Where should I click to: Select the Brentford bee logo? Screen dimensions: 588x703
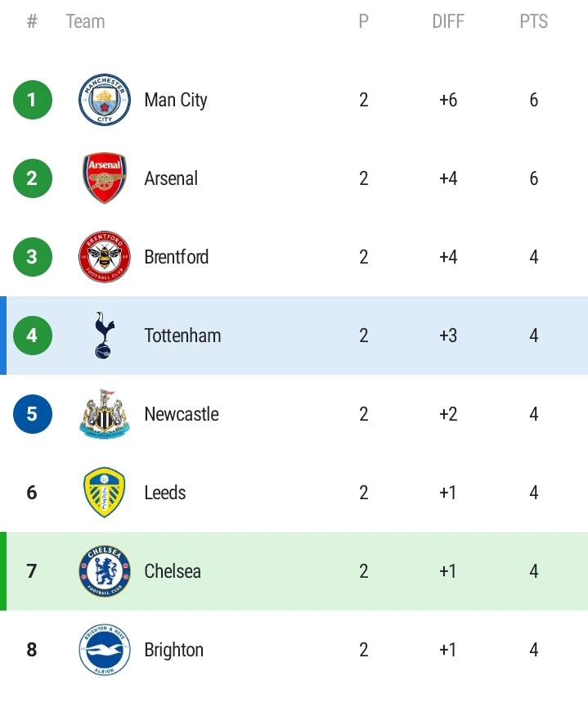coord(104,257)
